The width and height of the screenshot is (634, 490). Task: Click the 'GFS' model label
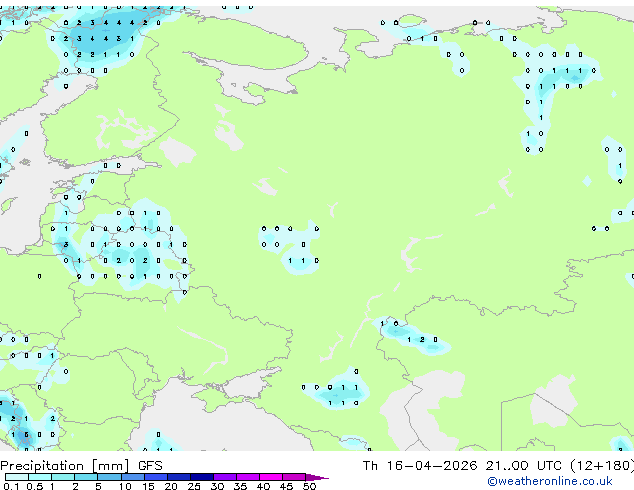[x=150, y=466]
